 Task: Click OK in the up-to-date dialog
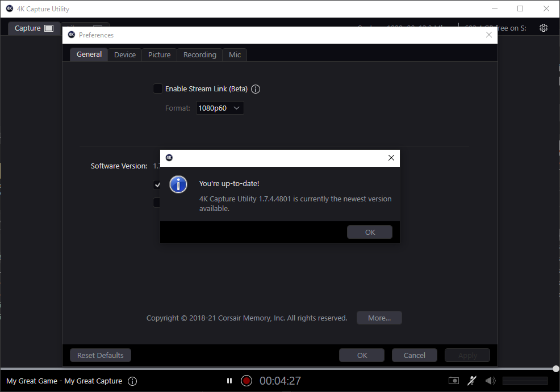coord(370,232)
